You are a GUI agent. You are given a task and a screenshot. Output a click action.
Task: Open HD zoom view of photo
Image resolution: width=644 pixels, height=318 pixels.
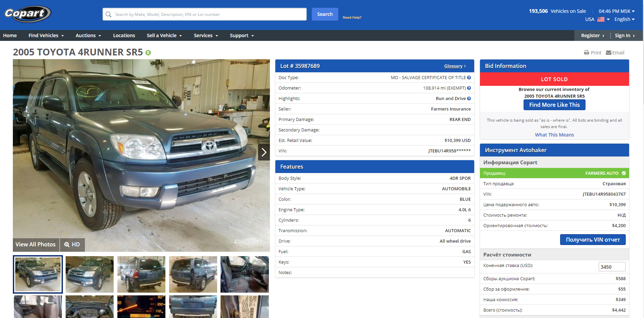pyautogui.click(x=72, y=245)
